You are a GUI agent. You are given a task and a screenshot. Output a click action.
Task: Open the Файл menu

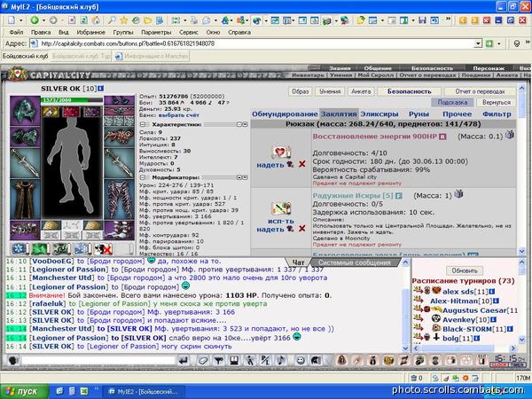pyautogui.click(x=16, y=32)
